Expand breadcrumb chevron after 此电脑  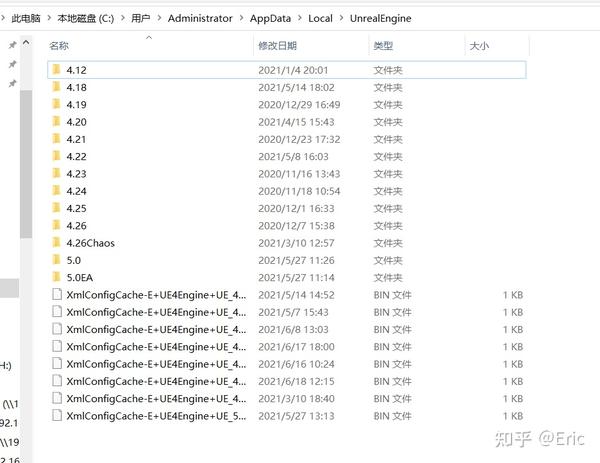pos(49,18)
